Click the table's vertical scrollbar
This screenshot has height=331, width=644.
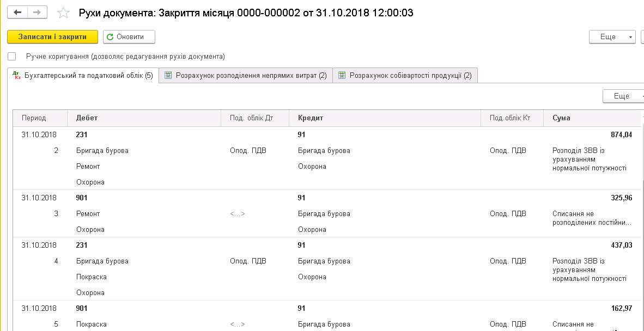click(641, 218)
